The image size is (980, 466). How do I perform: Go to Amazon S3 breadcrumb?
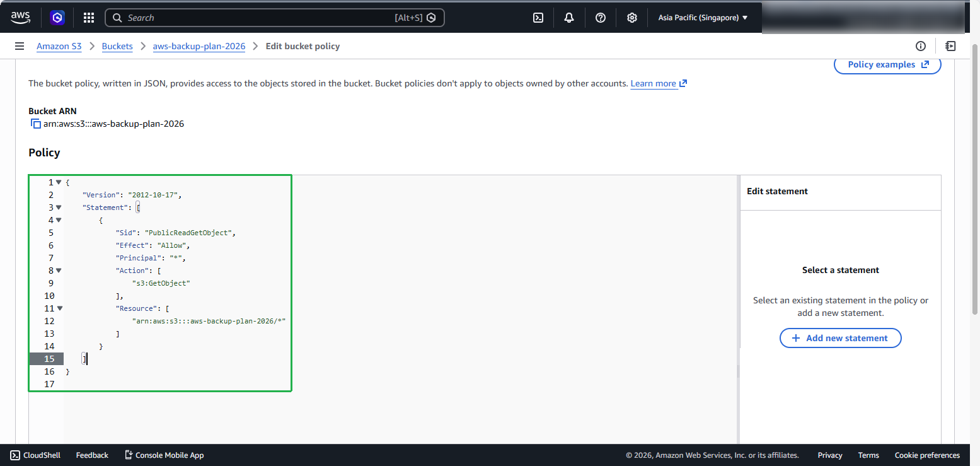tap(59, 46)
